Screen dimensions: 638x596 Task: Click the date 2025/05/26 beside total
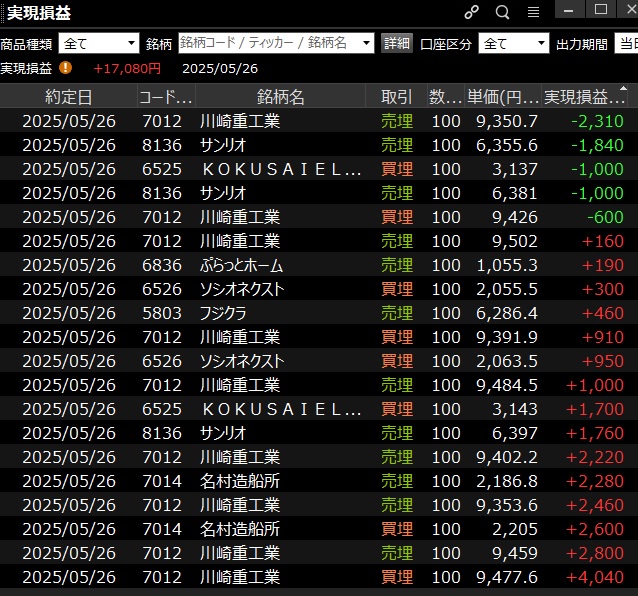click(x=220, y=68)
